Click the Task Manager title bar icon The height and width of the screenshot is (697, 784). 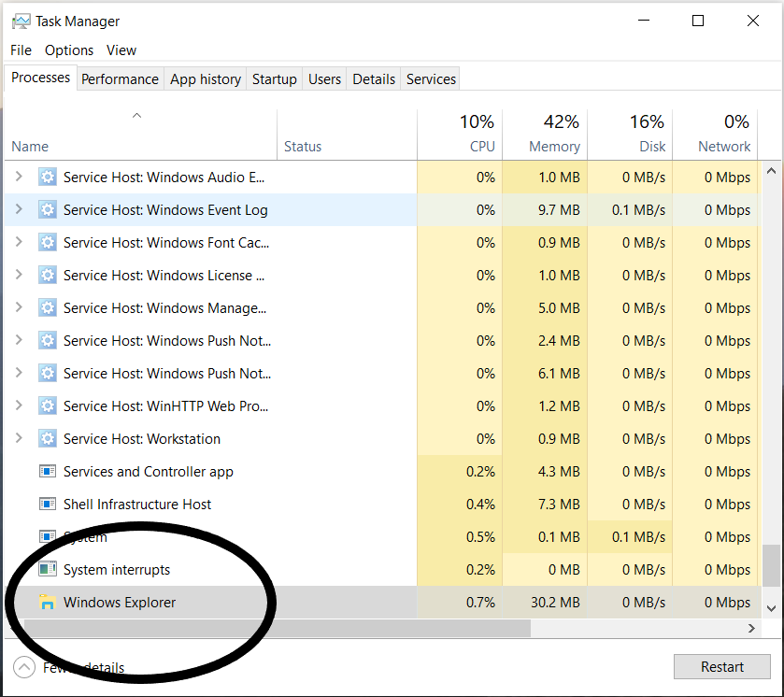click(x=21, y=21)
